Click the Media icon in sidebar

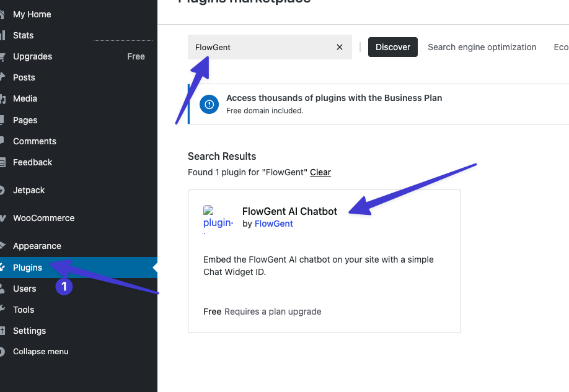(2, 98)
